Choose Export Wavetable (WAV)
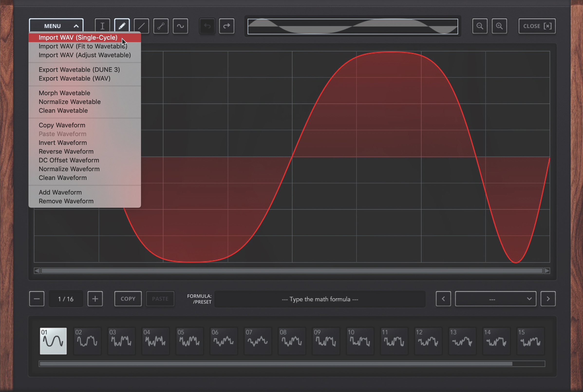The width and height of the screenshot is (583, 392). (x=85, y=78)
